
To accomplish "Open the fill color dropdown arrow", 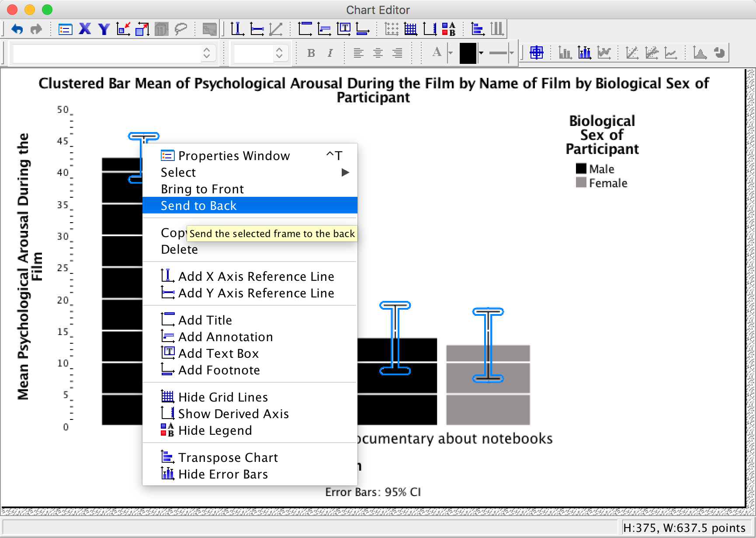I will pyautogui.click(x=481, y=53).
